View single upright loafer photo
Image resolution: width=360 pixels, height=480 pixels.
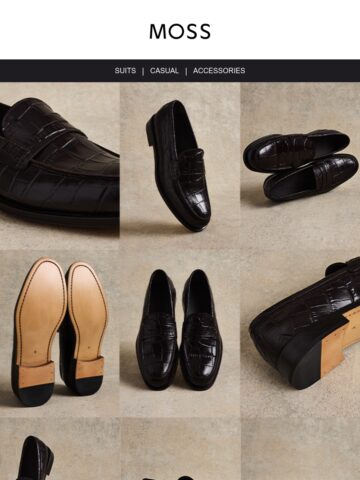[180, 166]
